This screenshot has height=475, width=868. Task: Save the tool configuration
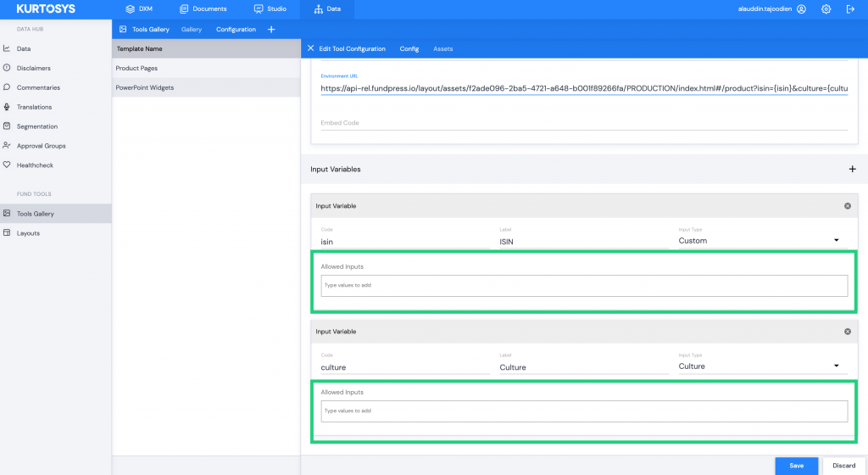click(796, 466)
